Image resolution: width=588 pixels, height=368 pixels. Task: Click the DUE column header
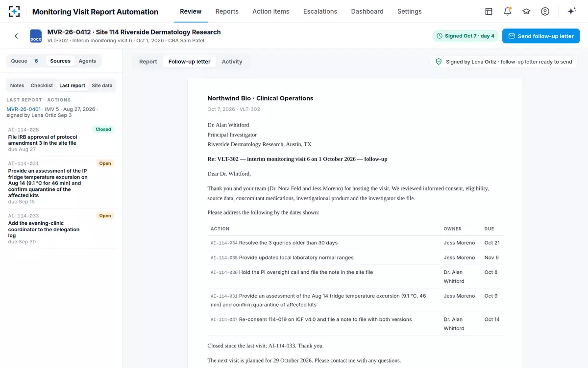coord(489,229)
